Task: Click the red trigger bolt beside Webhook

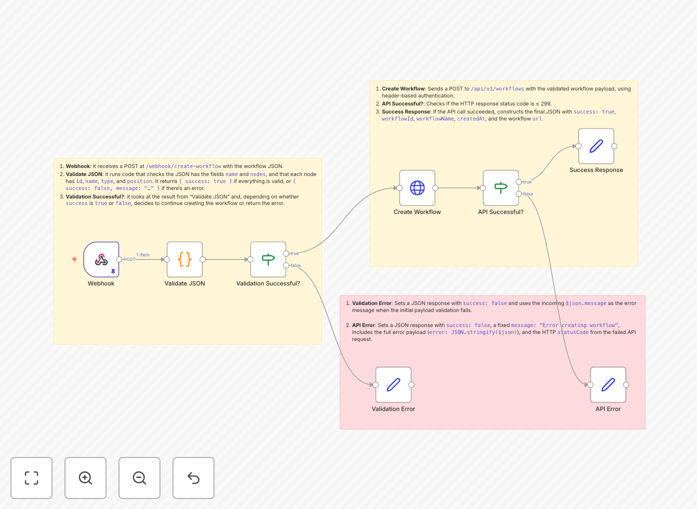Action: point(74,259)
